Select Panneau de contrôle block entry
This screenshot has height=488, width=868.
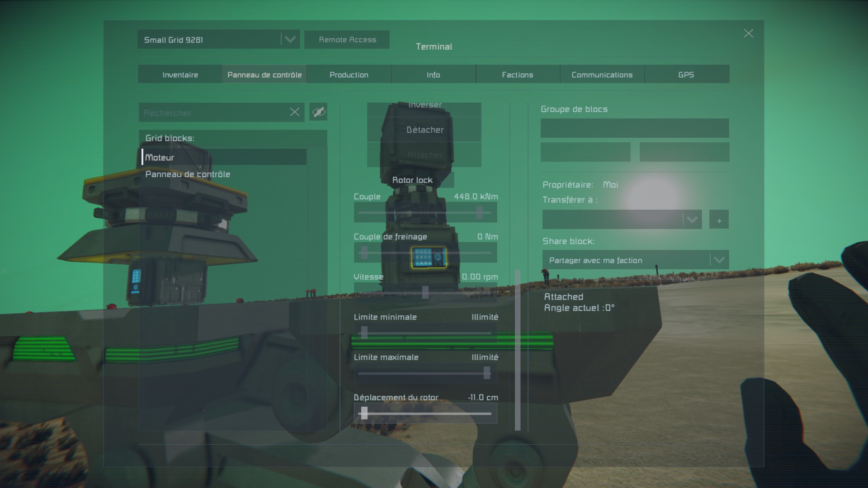(x=188, y=174)
